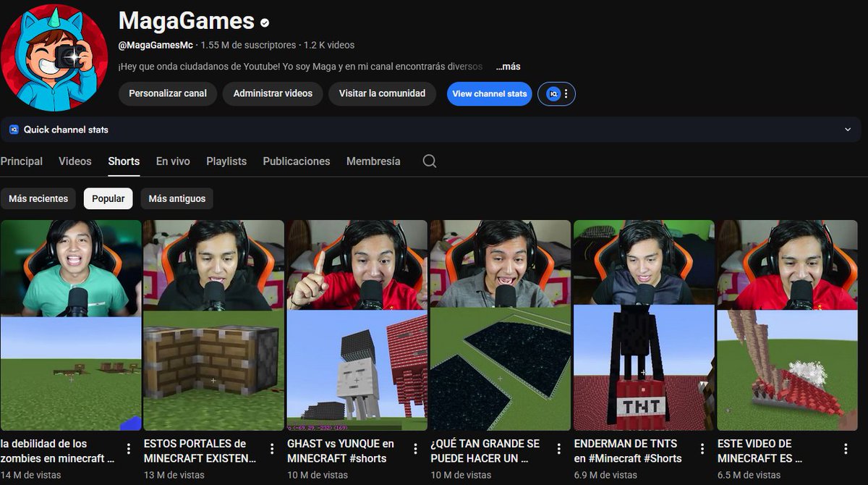
Task: Click the title 'ESTE VIDEO DE MINECRAFT ES'
Action: point(760,451)
